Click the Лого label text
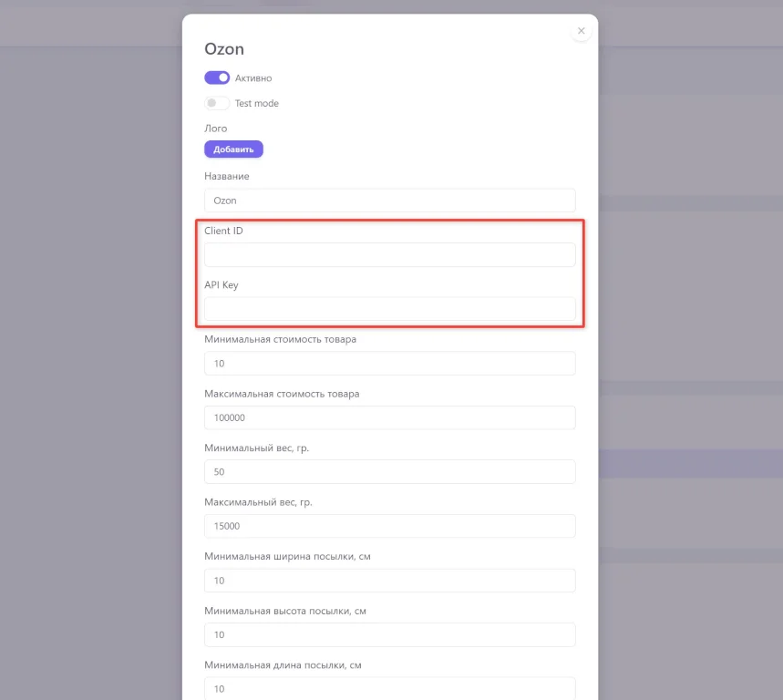Viewport: 783px width, 700px height. click(x=216, y=129)
